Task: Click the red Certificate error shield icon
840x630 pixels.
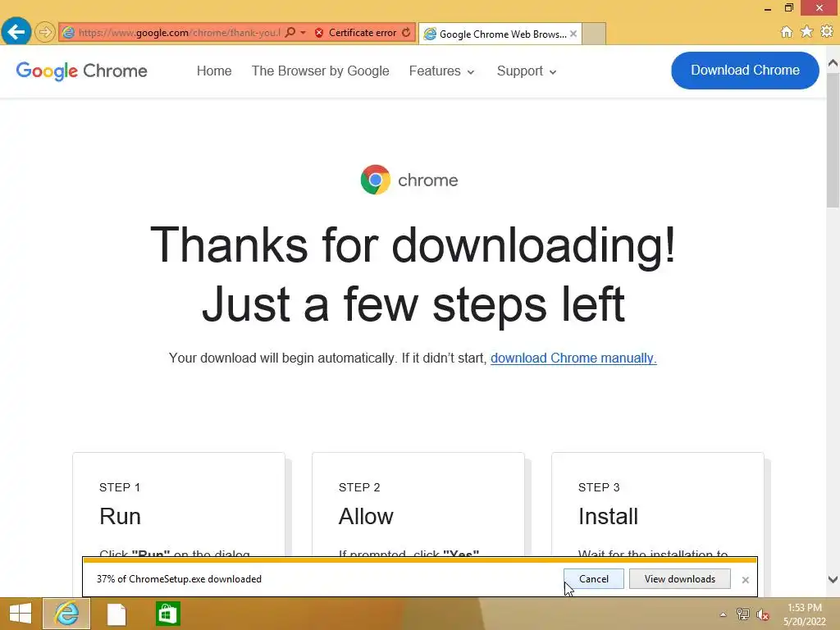Action: (319, 33)
